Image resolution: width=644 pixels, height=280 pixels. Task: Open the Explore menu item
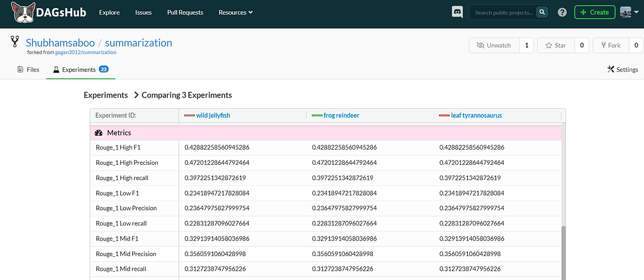(x=109, y=12)
